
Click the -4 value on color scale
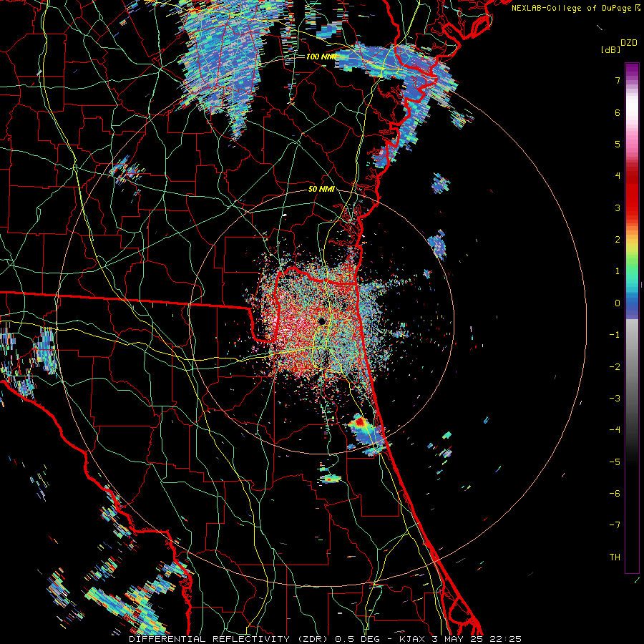(x=615, y=430)
